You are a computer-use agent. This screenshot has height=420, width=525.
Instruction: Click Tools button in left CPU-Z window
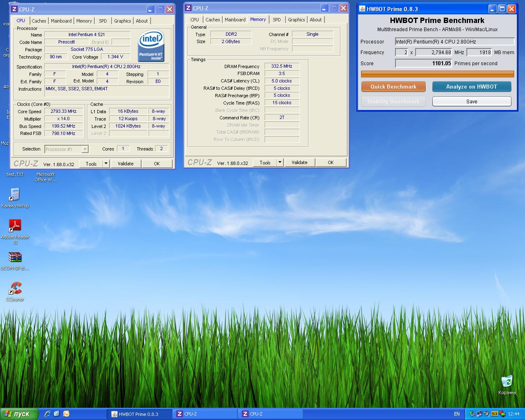[91, 164]
